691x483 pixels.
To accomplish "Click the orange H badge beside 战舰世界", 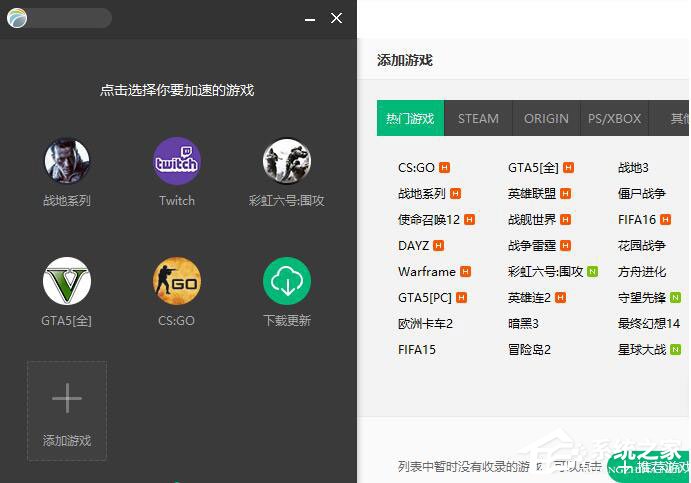I will tap(565, 219).
